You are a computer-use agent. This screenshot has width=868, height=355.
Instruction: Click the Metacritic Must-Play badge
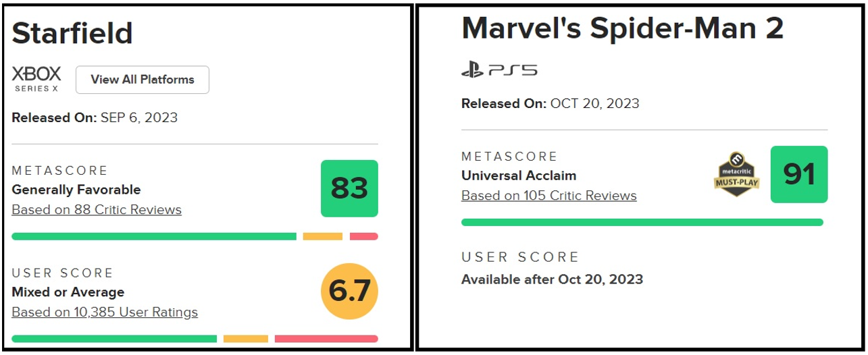click(x=736, y=175)
